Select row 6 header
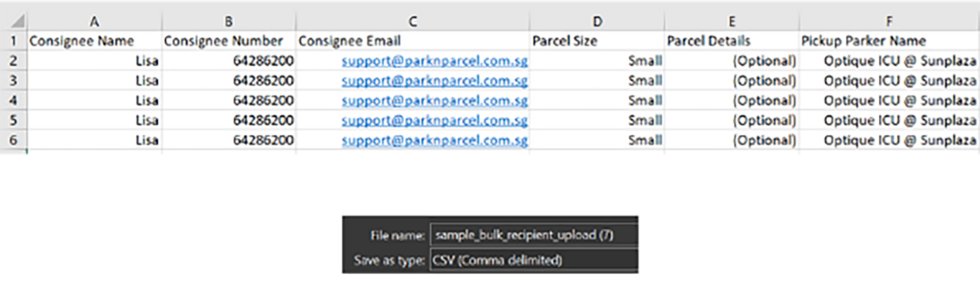This screenshot has height=287, width=980. point(13,140)
